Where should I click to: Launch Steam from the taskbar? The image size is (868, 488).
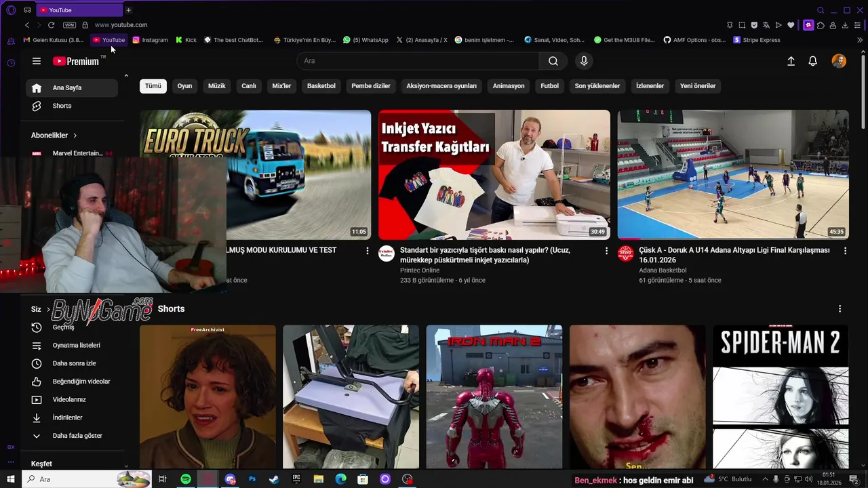coord(274,479)
